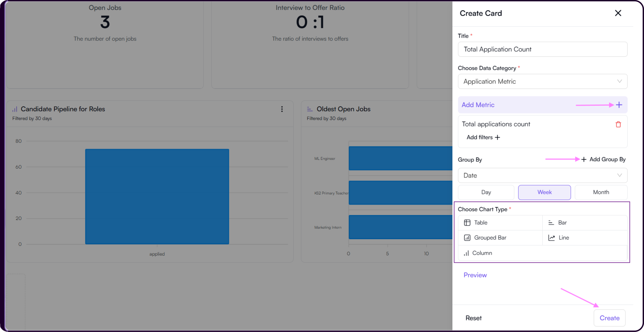Click the Add filters plus icon
Viewport: 644px width, 332px height.
coord(497,137)
